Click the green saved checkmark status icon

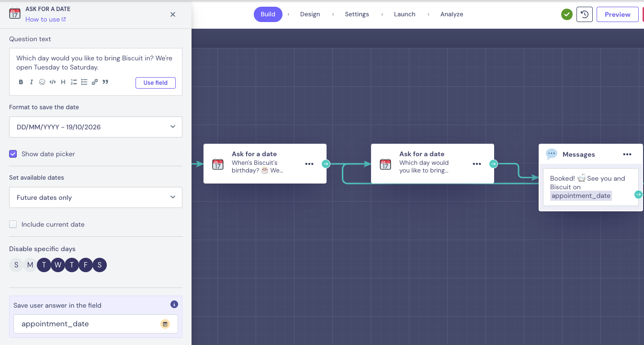567,14
